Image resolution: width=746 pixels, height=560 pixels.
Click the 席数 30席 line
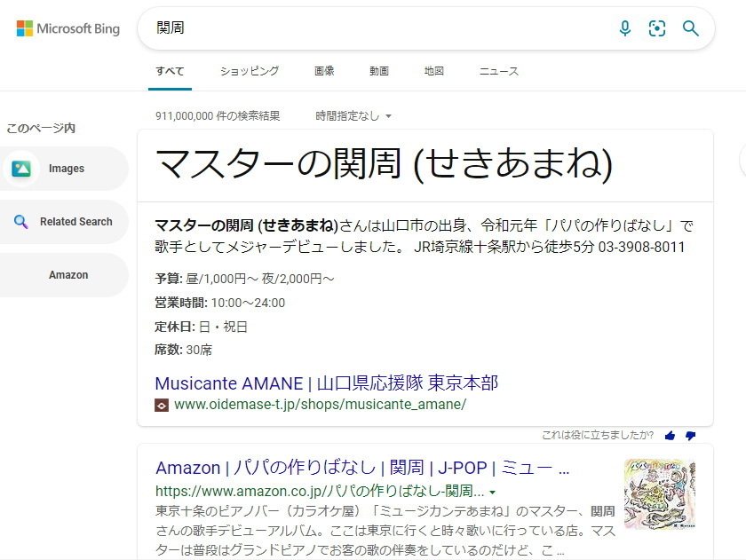click(183, 350)
